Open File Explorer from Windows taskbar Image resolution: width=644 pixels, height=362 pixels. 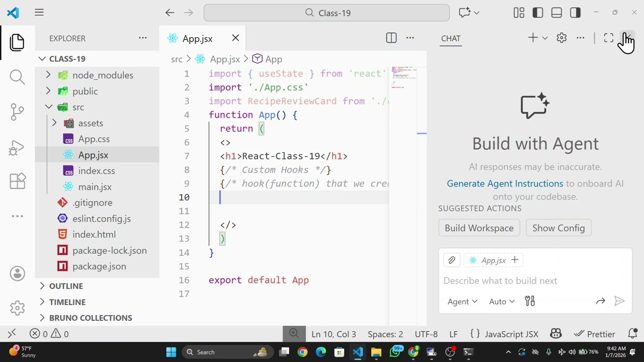coord(376,352)
